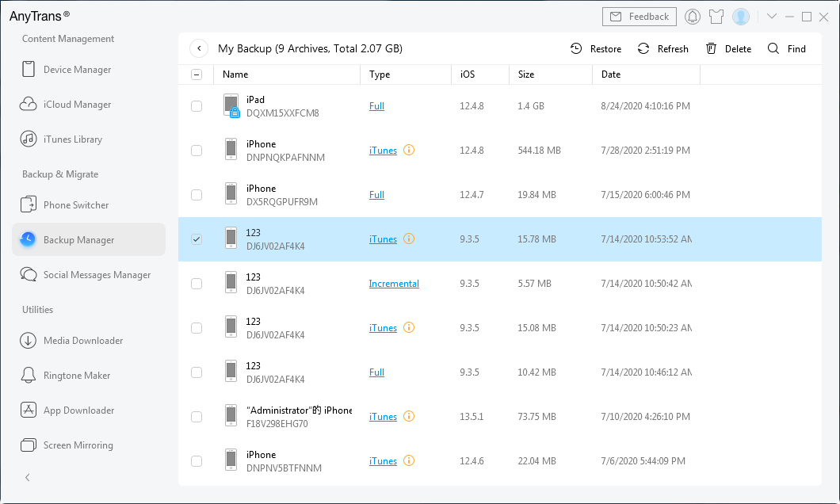Image resolution: width=840 pixels, height=504 pixels.
Task: Click the locked iPad device icon
Action: point(231,105)
